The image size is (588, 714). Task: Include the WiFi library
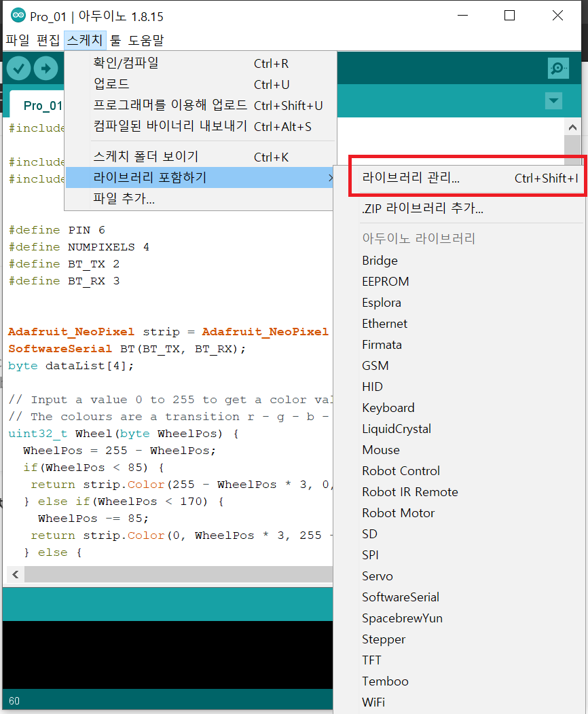pos(460,702)
